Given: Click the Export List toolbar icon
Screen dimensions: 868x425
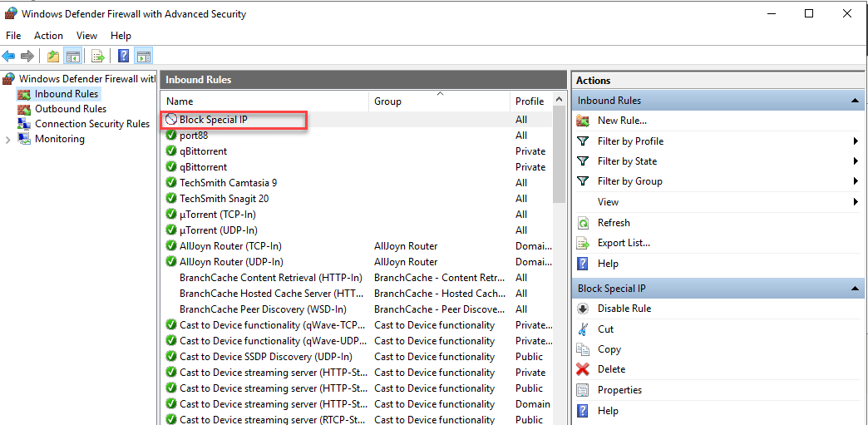Looking at the screenshot, I should pyautogui.click(x=98, y=57).
